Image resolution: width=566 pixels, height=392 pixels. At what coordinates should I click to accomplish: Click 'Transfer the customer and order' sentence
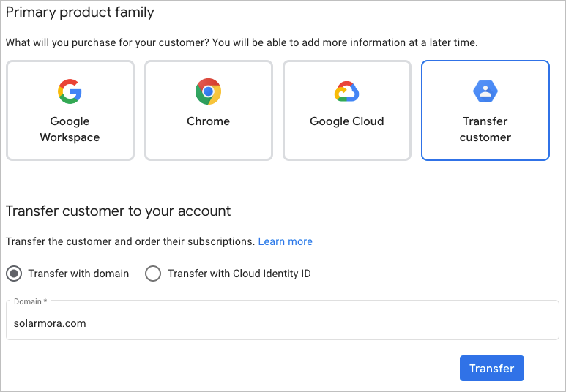130,241
